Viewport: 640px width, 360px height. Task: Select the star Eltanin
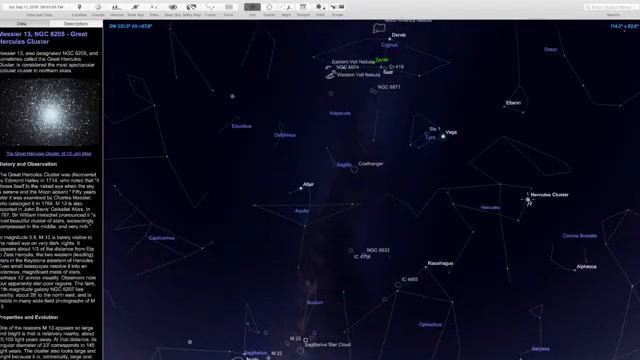[x=504, y=107]
